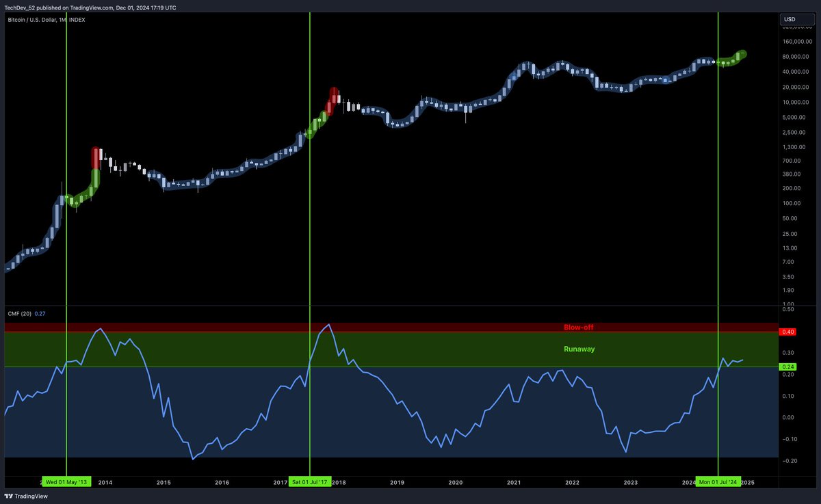Select the red 0.40 level label on the scale

tap(787, 332)
